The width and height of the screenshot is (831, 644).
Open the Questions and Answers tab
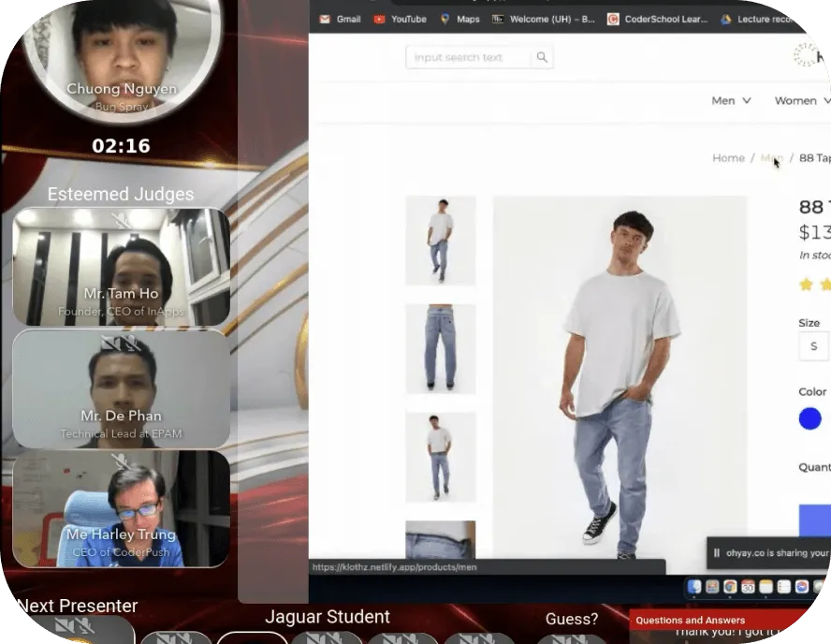click(x=691, y=620)
